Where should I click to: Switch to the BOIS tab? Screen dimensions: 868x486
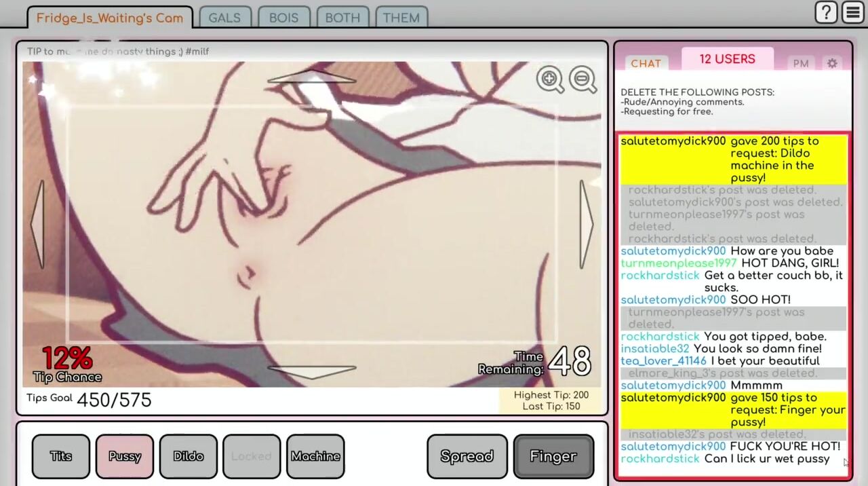[283, 18]
